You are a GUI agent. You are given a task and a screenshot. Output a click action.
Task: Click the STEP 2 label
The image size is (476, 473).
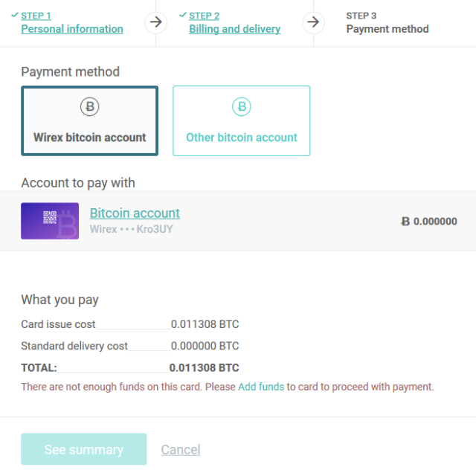coord(205,16)
